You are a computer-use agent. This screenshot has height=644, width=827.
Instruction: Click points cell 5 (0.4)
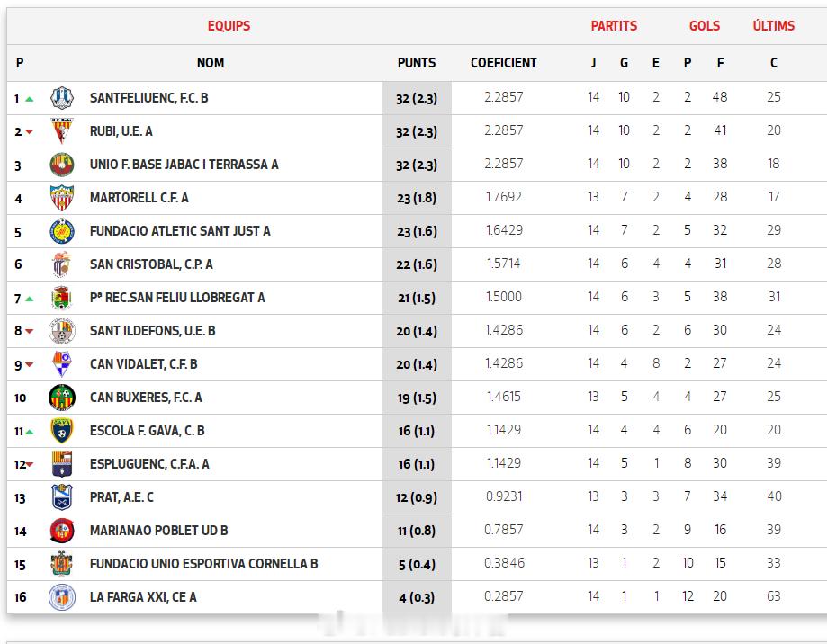(x=417, y=565)
